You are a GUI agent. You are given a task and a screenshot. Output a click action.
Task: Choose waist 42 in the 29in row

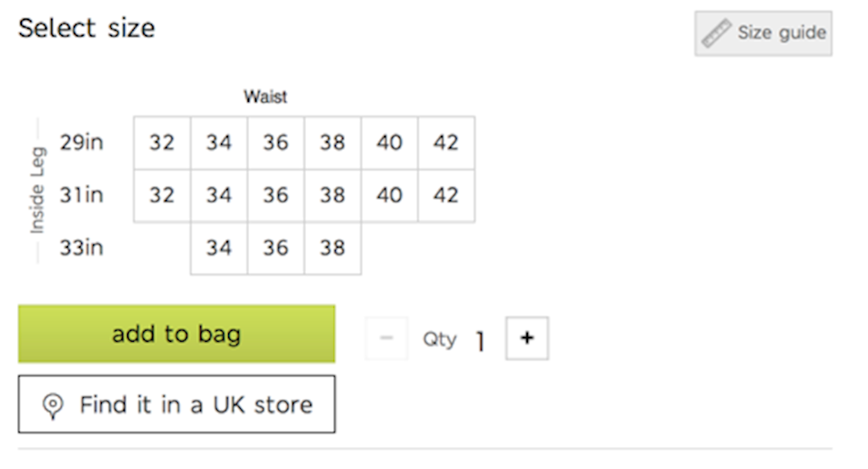click(x=446, y=142)
